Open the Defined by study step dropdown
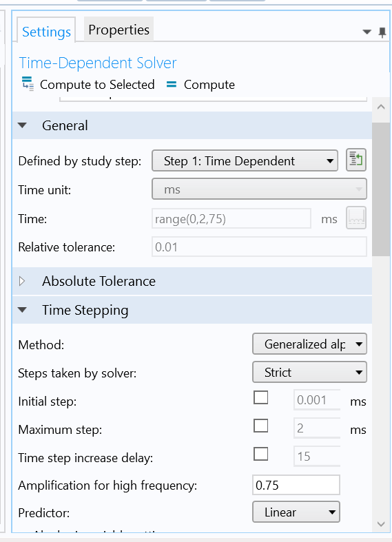Viewport: 392px width, 542px height. [x=245, y=160]
